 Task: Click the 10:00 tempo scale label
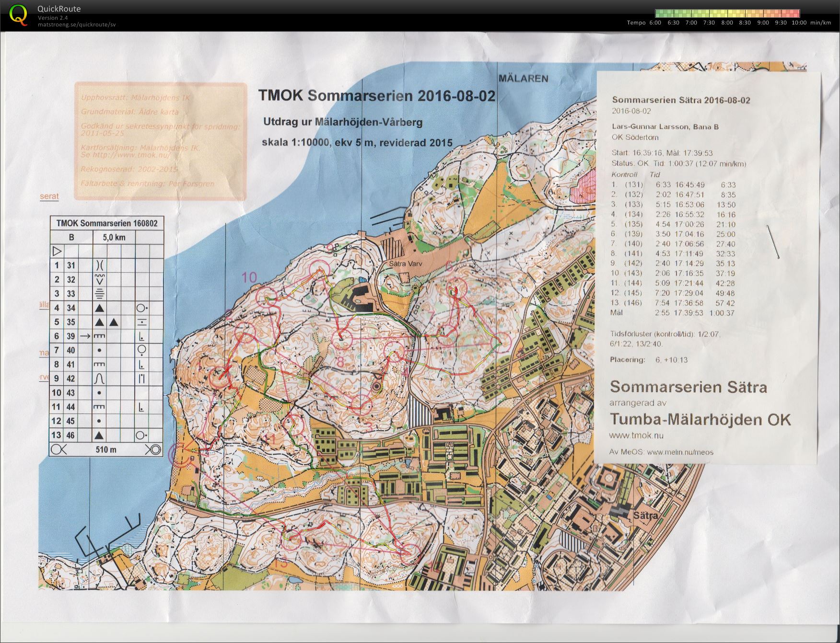(x=799, y=23)
